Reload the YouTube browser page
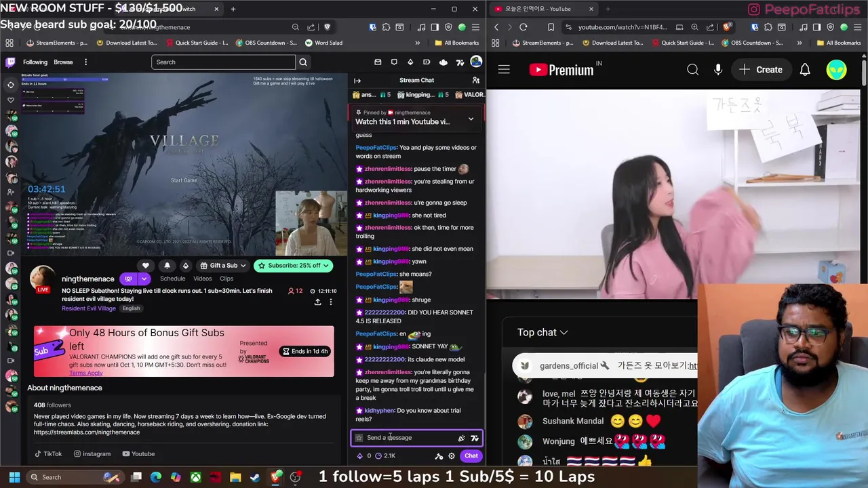 [x=524, y=27]
